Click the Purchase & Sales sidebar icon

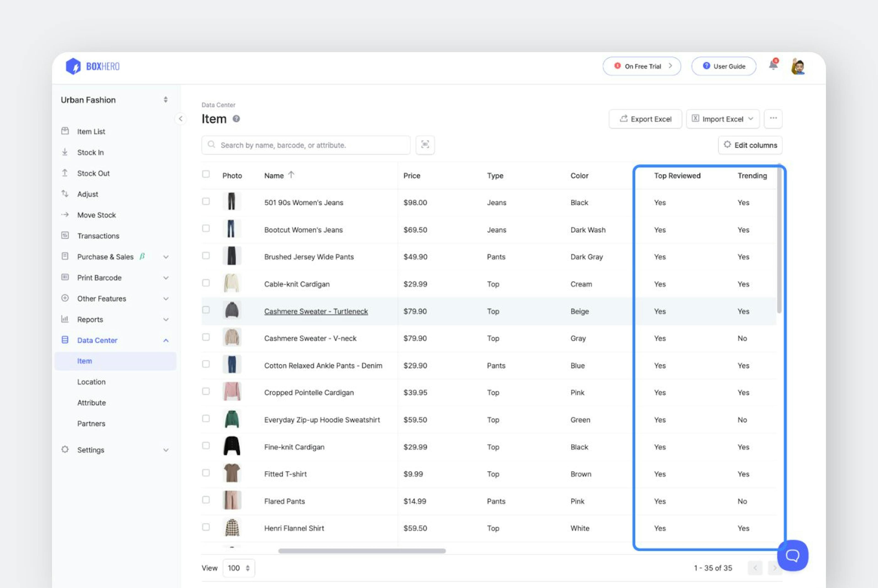[x=65, y=256]
